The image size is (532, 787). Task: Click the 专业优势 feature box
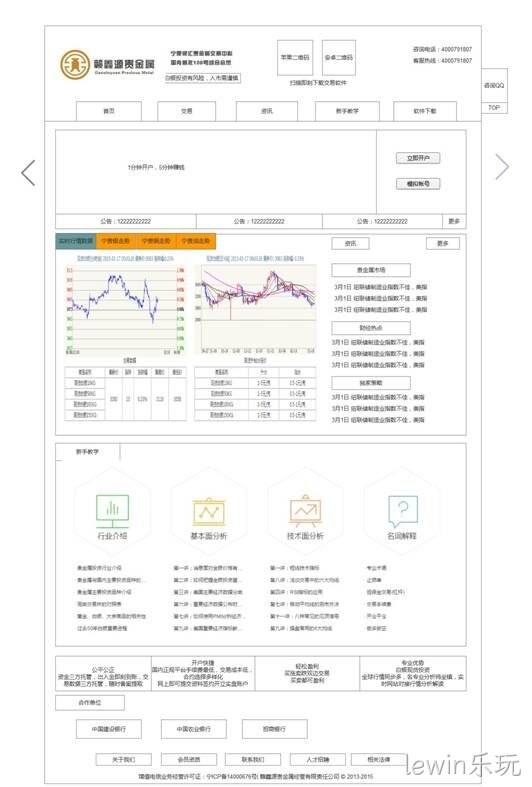[413, 674]
